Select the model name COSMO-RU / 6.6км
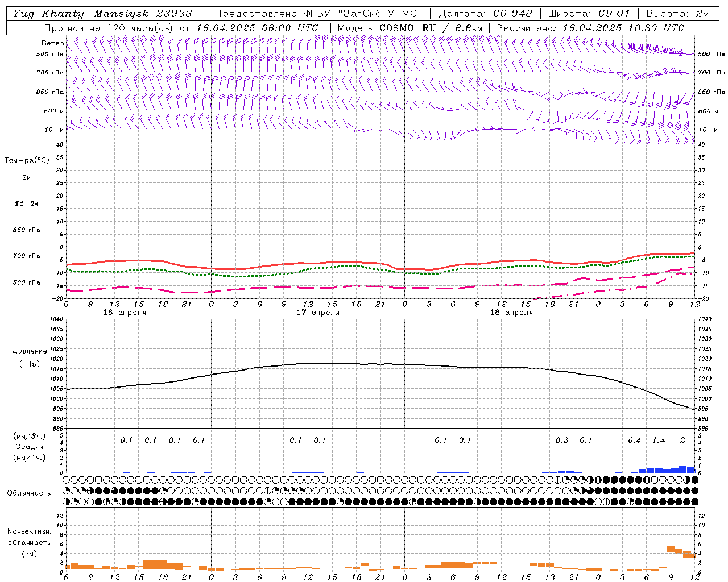 431,28
